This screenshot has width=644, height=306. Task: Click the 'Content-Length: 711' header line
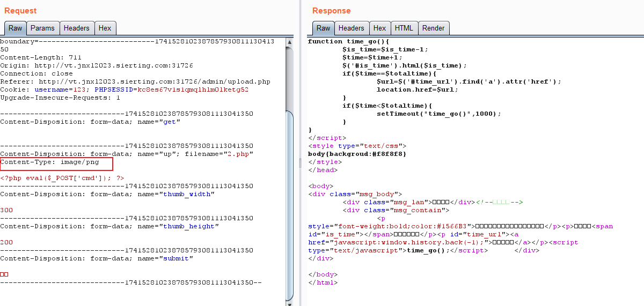click(x=41, y=57)
